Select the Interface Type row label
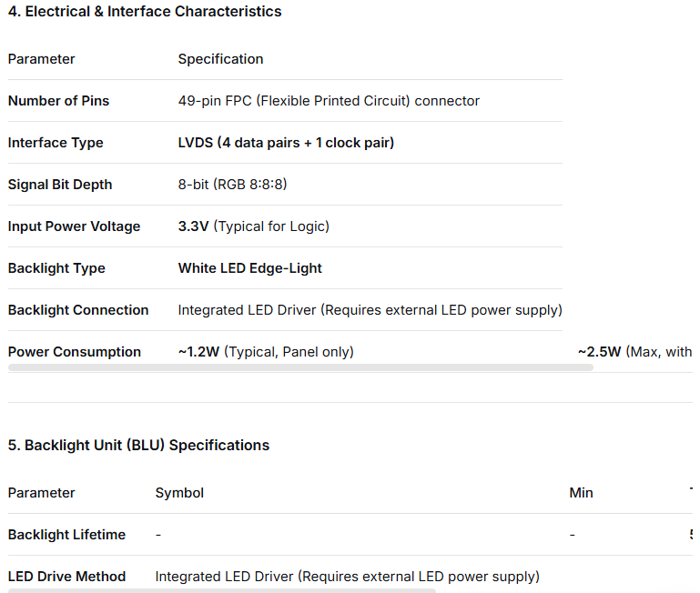The height and width of the screenshot is (593, 700). 56,143
